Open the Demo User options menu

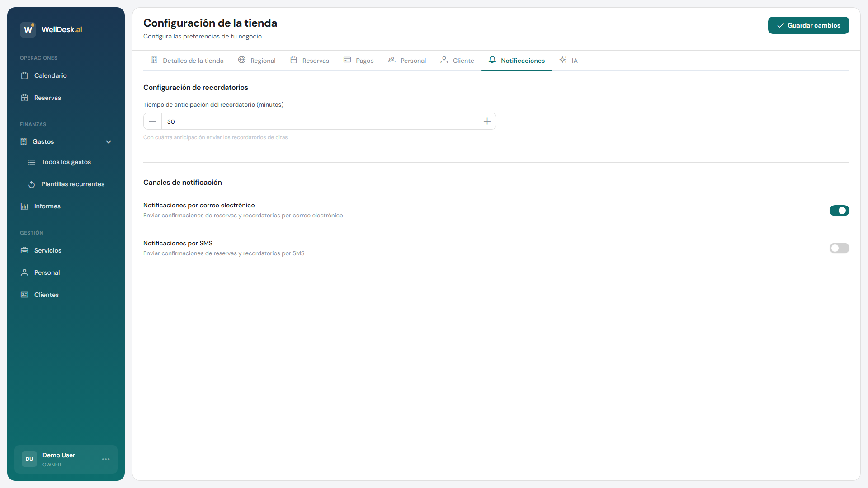click(x=106, y=459)
